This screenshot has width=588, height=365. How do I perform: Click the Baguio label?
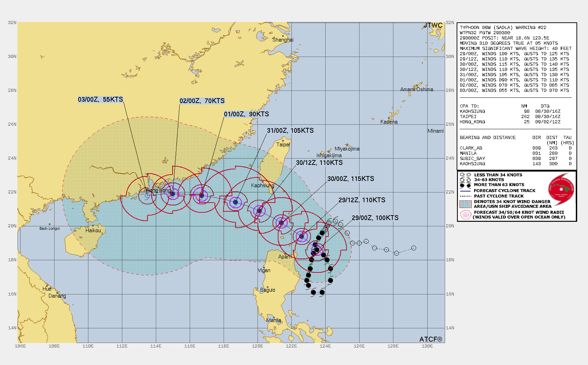coord(268,290)
